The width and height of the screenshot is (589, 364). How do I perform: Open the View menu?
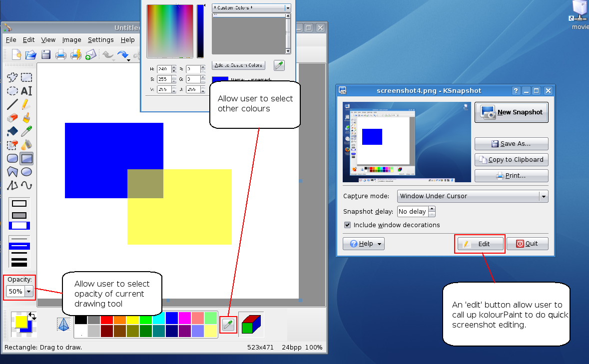coord(48,40)
